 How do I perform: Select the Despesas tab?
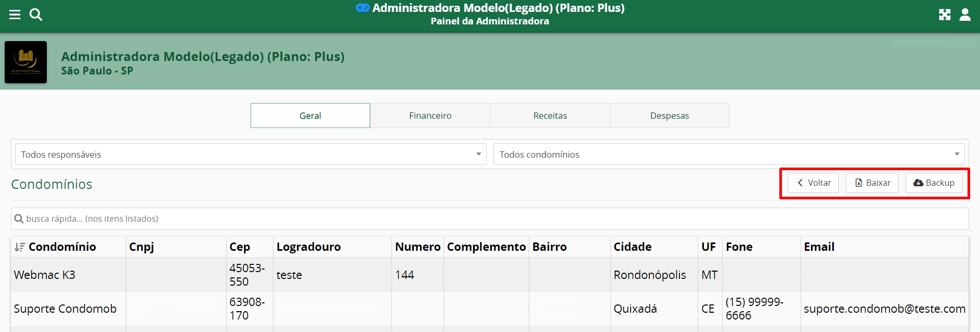click(670, 116)
